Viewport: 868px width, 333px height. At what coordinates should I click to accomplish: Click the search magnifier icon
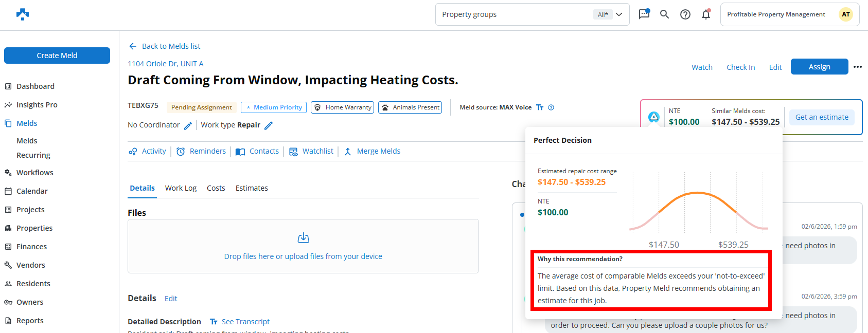click(x=664, y=14)
